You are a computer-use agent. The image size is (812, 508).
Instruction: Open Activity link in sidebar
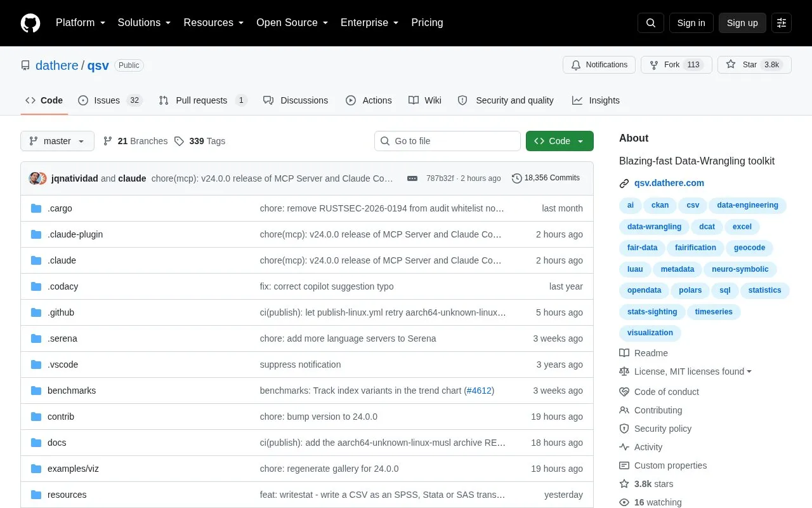coord(641,447)
